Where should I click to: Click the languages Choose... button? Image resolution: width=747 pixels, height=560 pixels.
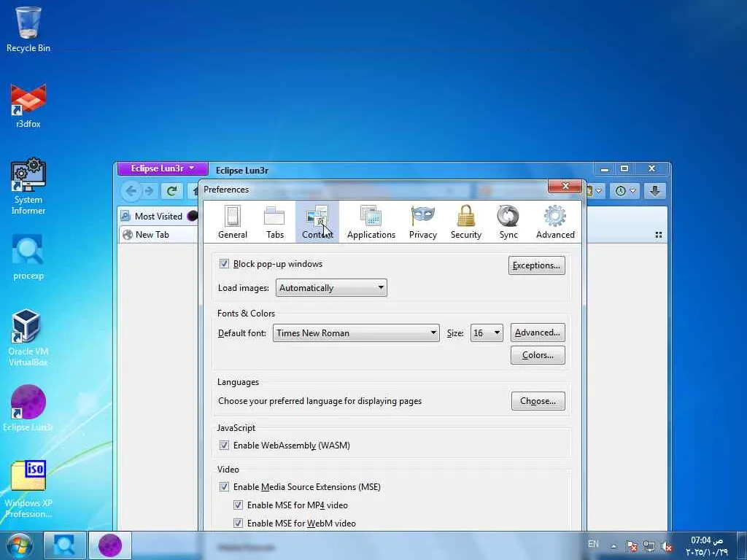[x=538, y=401]
